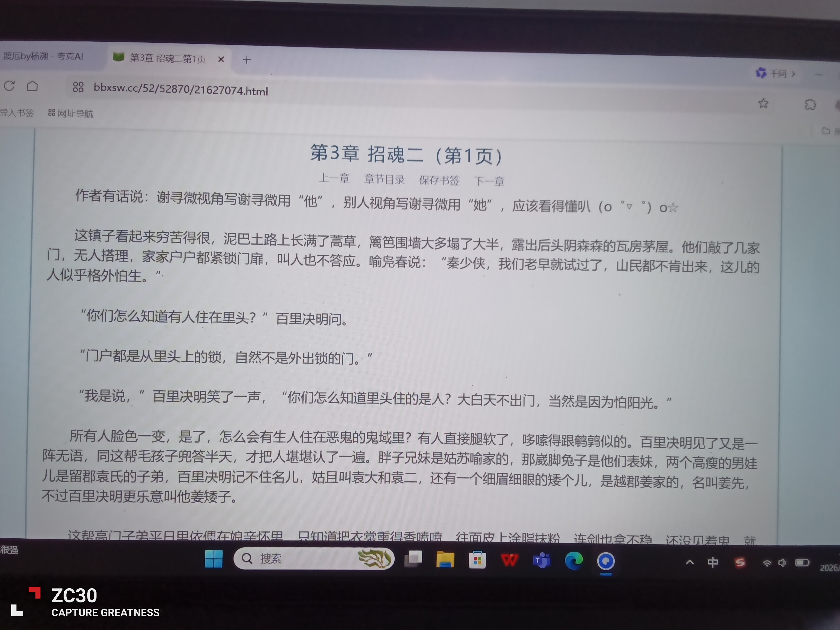Open File Explorer from the taskbar

pos(445,559)
